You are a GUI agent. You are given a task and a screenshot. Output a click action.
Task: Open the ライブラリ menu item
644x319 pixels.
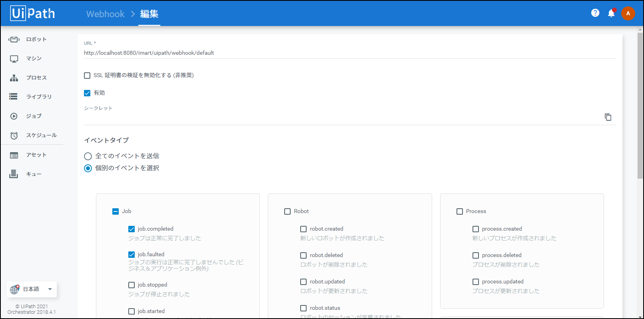(x=39, y=97)
